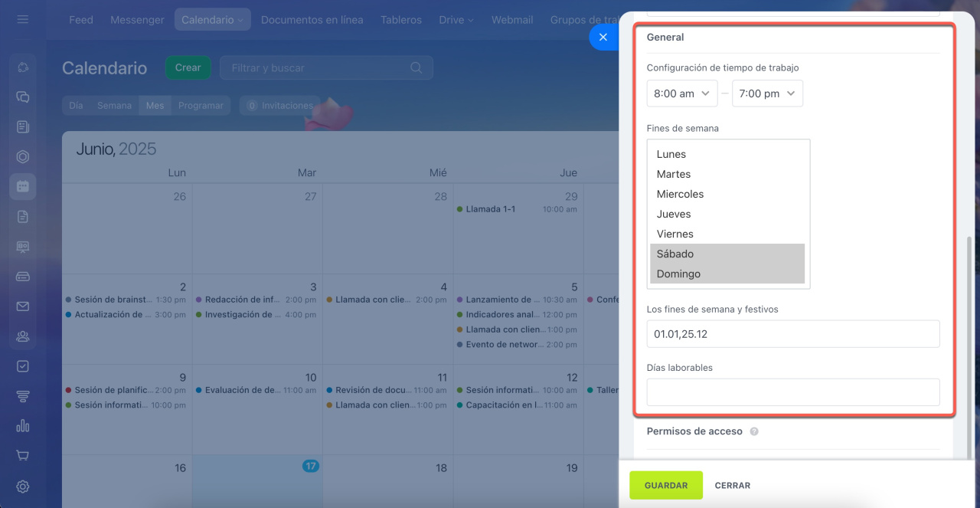The image size is (980, 508).
Task: Open the settings gear icon in the sidebar
Action: pos(23,486)
